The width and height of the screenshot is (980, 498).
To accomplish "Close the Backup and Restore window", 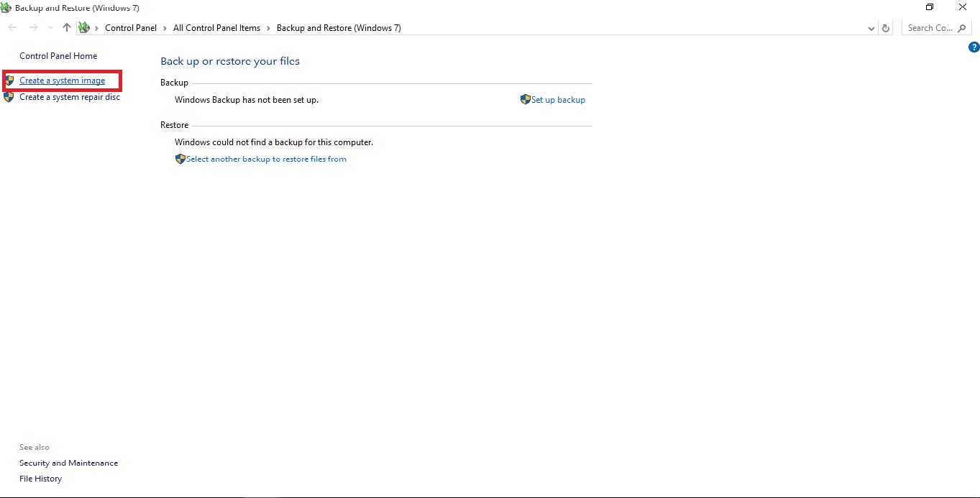I will click(x=963, y=7).
